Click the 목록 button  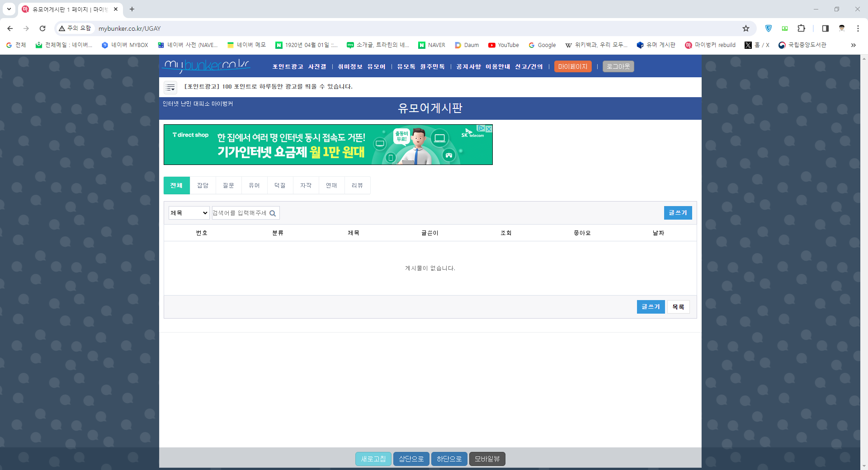[x=678, y=307]
